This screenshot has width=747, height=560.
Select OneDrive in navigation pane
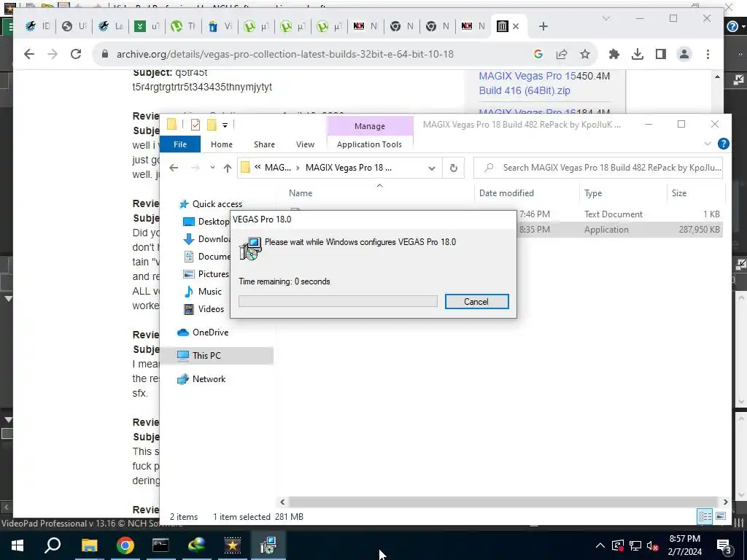(210, 332)
